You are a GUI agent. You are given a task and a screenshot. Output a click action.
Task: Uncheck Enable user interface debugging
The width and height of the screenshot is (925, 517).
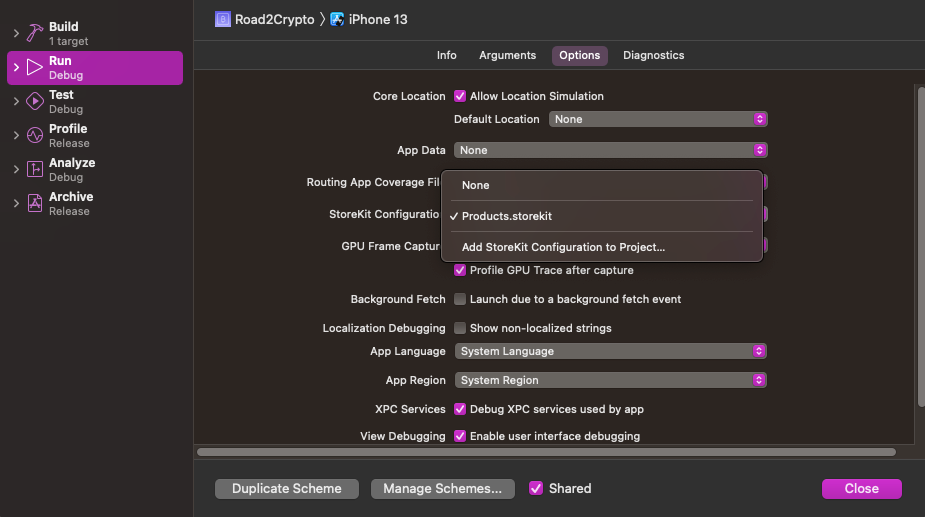pyautogui.click(x=460, y=436)
